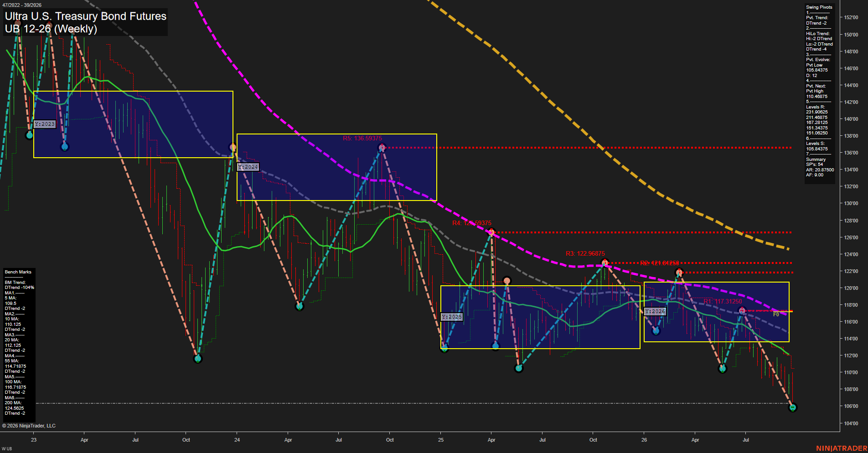This screenshot has height=453, width=868.
Task: Click the Y:2024 yearly range label
Action: [248, 167]
